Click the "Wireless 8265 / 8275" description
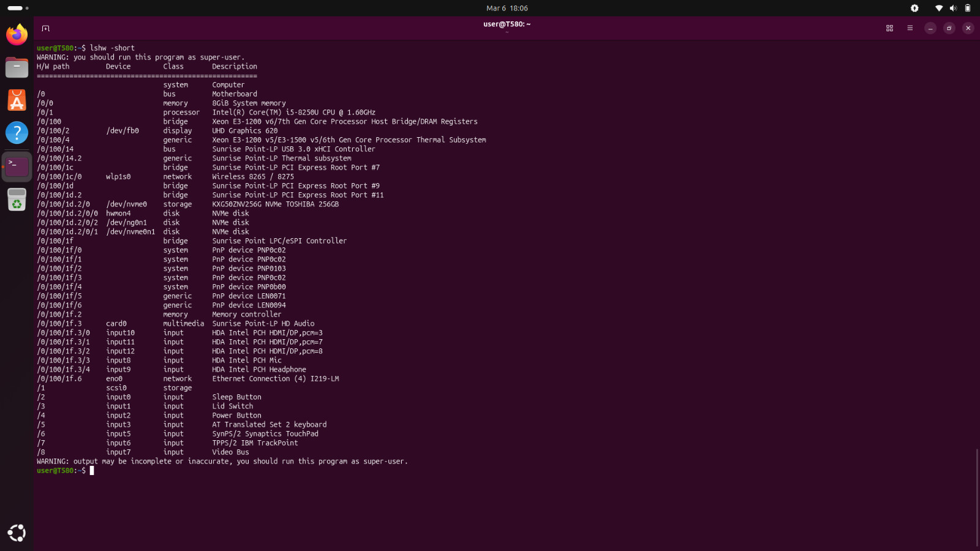Image resolution: width=980 pixels, height=551 pixels. pos(253,176)
